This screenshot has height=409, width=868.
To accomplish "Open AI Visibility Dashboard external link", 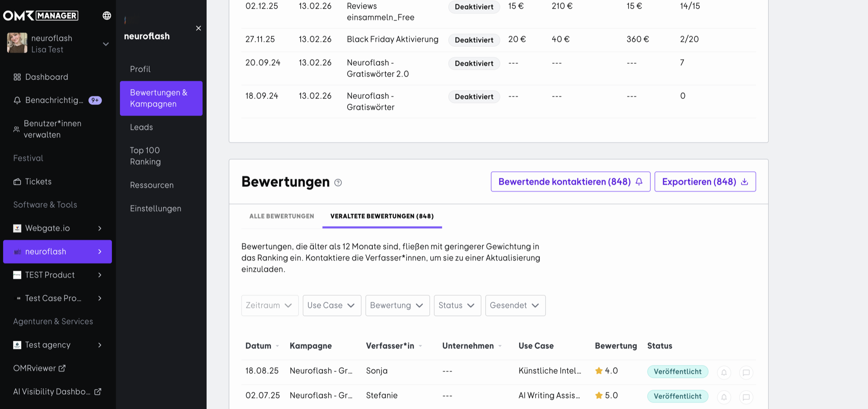I will pos(57,392).
